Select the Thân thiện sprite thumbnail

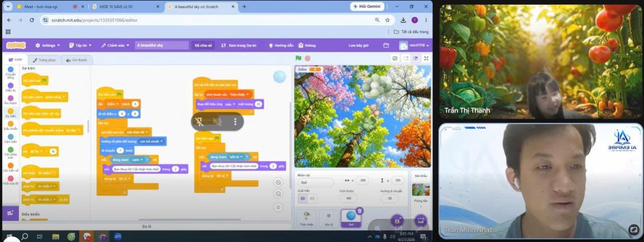coord(306,219)
